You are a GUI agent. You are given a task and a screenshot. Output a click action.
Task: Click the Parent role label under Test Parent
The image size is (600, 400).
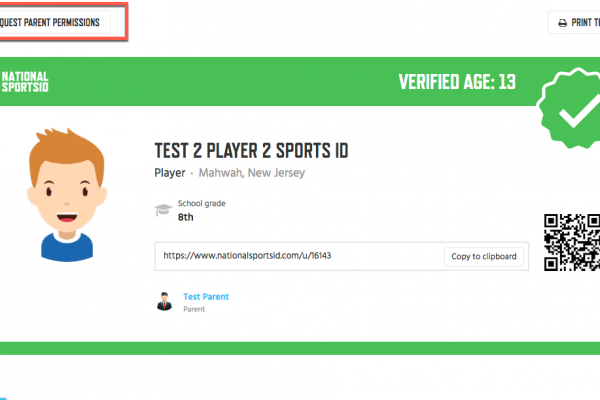194,309
